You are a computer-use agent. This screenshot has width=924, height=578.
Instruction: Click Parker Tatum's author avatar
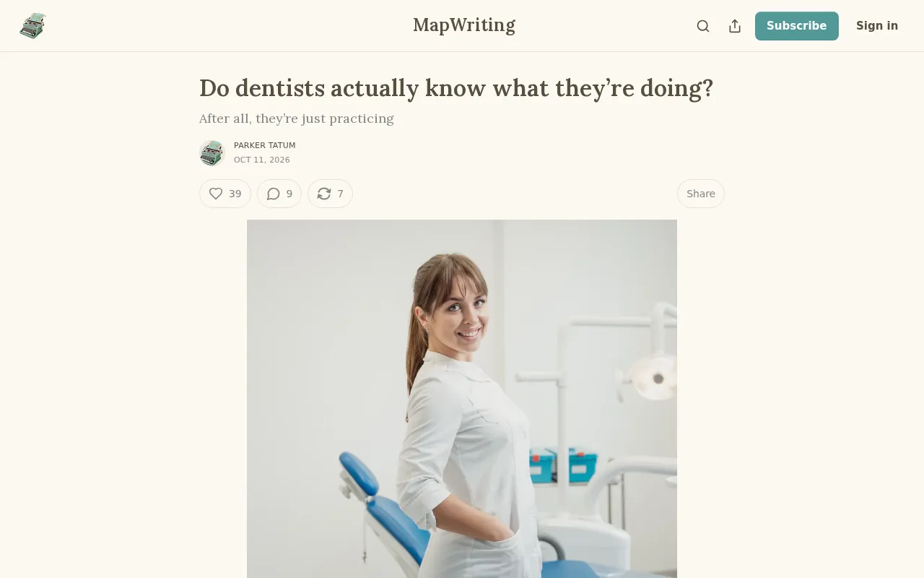(x=212, y=153)
